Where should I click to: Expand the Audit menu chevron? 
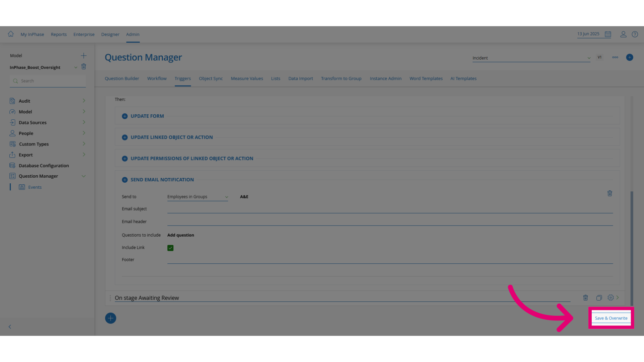coord(84,101)
